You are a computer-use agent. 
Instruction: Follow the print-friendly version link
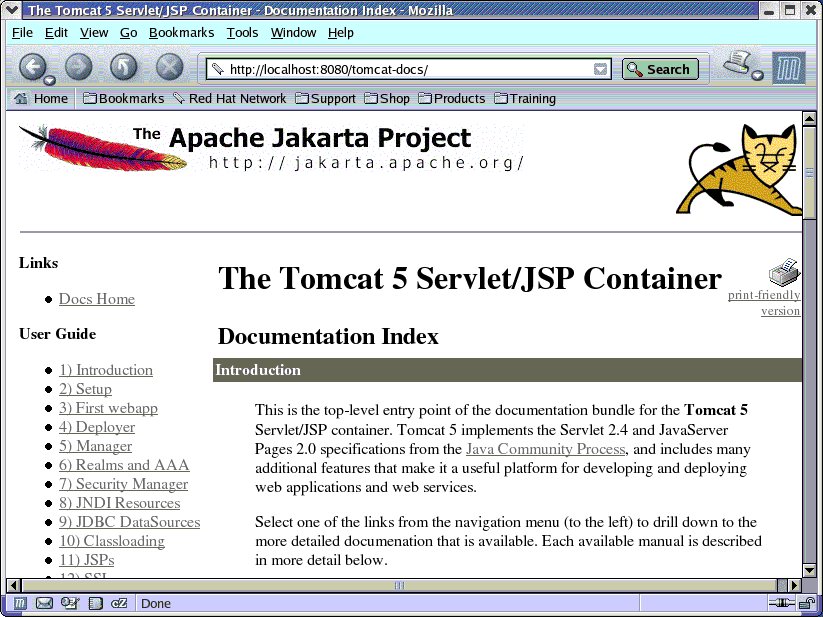click(x=764, y=303)
